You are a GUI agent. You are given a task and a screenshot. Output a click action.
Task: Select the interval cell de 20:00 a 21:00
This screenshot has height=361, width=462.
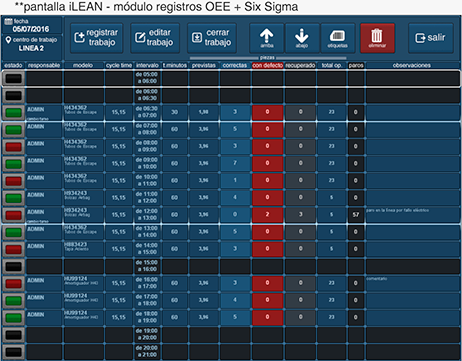click(x=147, y=352)
